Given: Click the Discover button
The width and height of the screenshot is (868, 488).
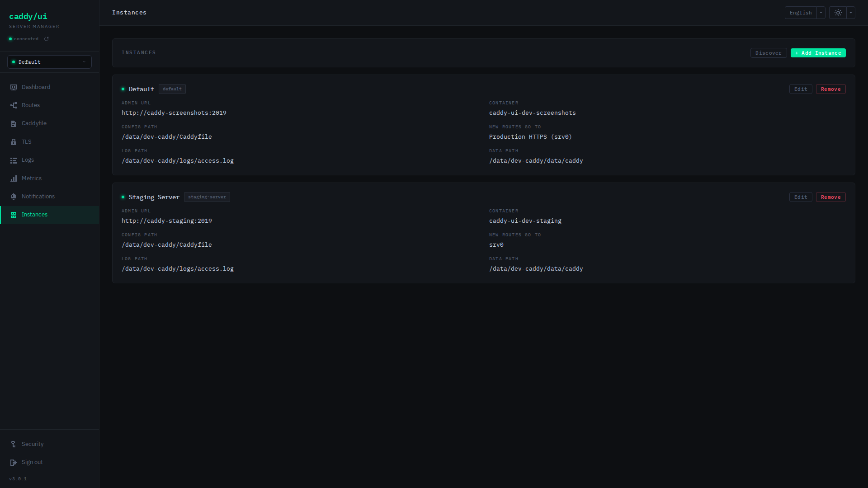Looking at the screenshot, I should click(x=769, y=53).
